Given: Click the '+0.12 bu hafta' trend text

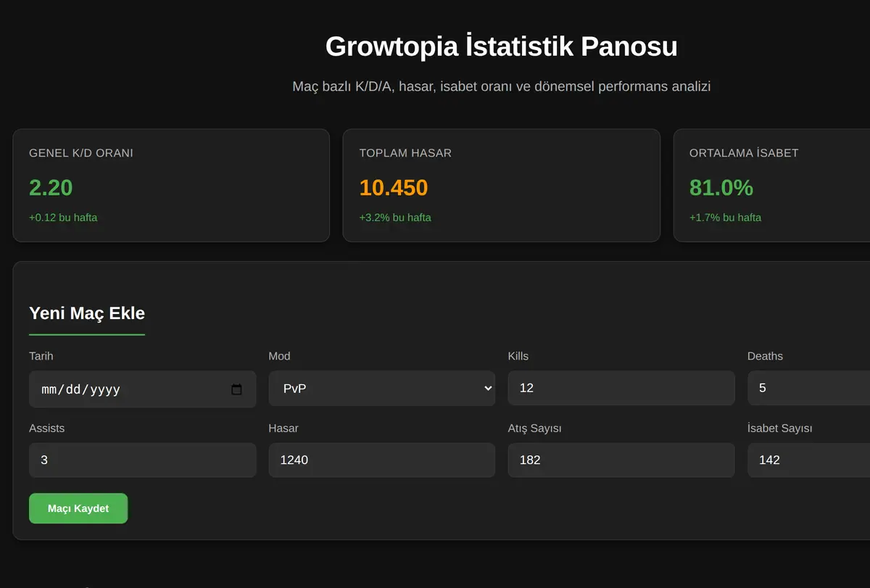Looking at the screenshot, I should point(63,218).
